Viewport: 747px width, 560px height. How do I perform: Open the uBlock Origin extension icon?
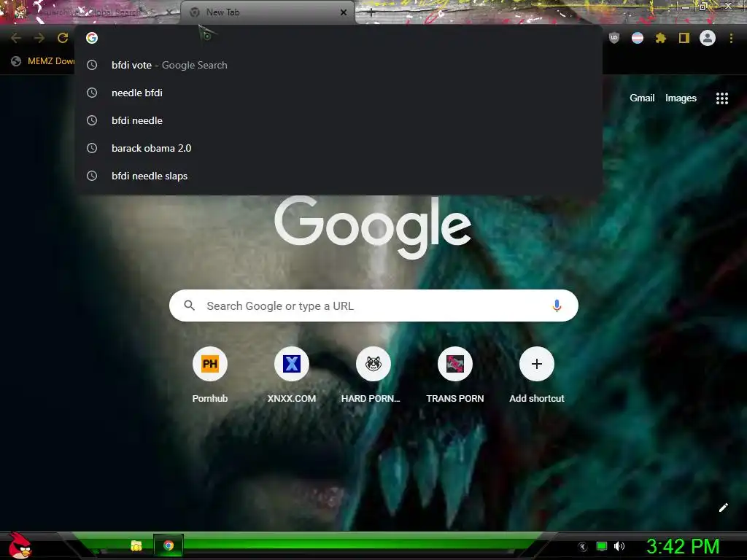tap(614, 38)
